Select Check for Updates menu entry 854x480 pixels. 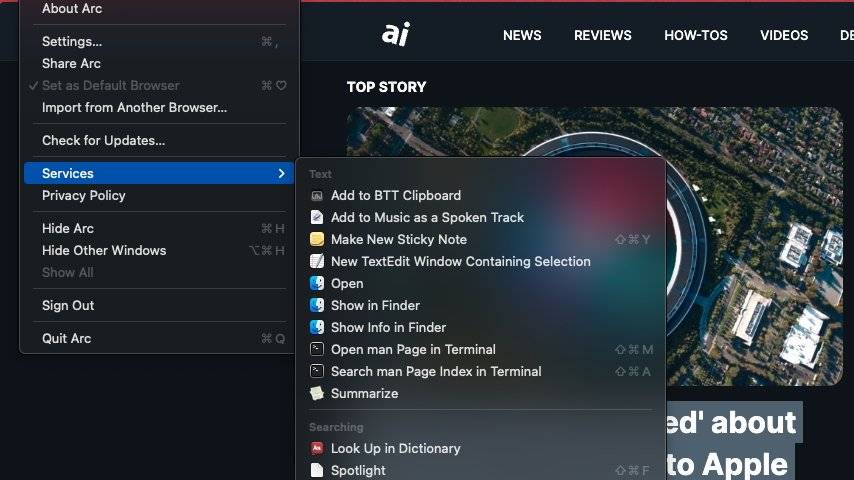pyautogui.click(x=103, y=141)
